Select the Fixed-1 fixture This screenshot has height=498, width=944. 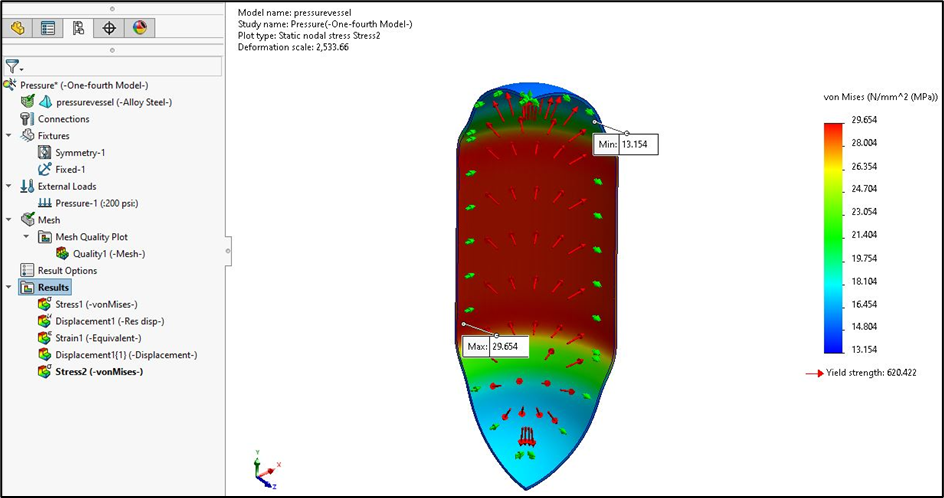[70, 169]
